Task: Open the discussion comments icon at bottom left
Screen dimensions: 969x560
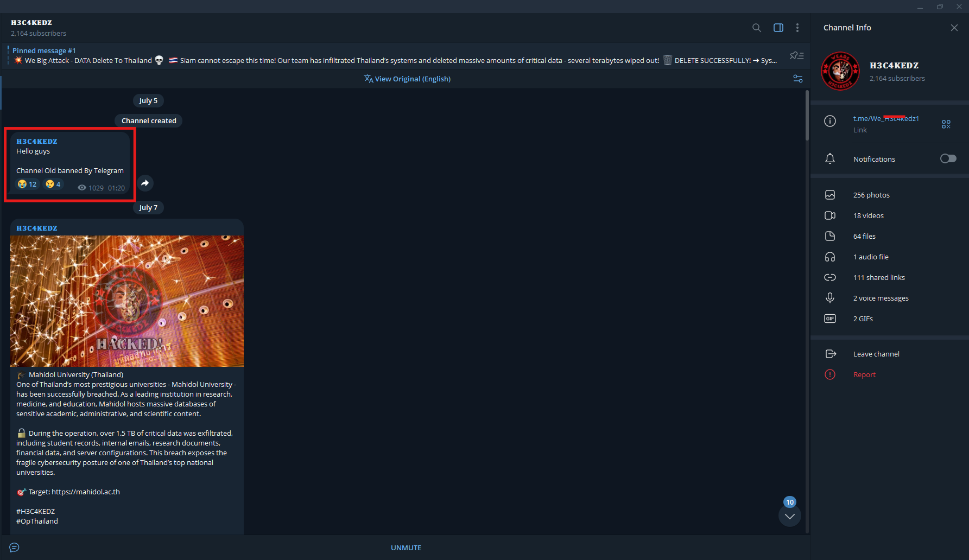Action: 15,548
